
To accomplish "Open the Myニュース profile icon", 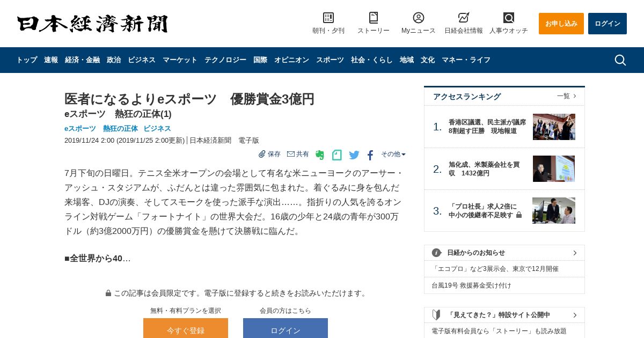I will coord(419,18).
